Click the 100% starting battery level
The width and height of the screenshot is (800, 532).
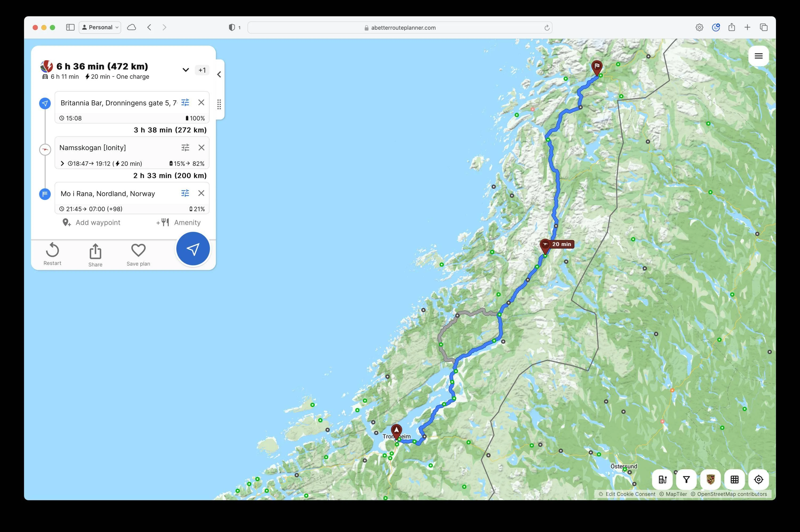pos(195,118)
